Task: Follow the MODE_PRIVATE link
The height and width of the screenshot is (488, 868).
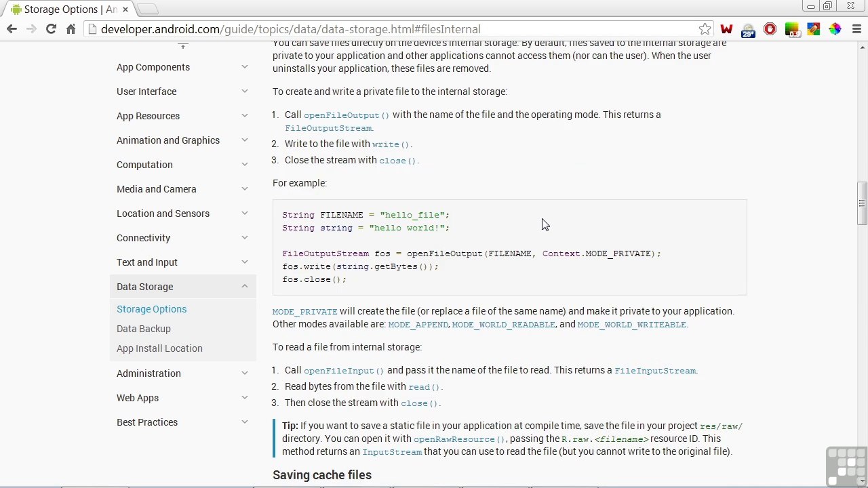Action: 304,312
